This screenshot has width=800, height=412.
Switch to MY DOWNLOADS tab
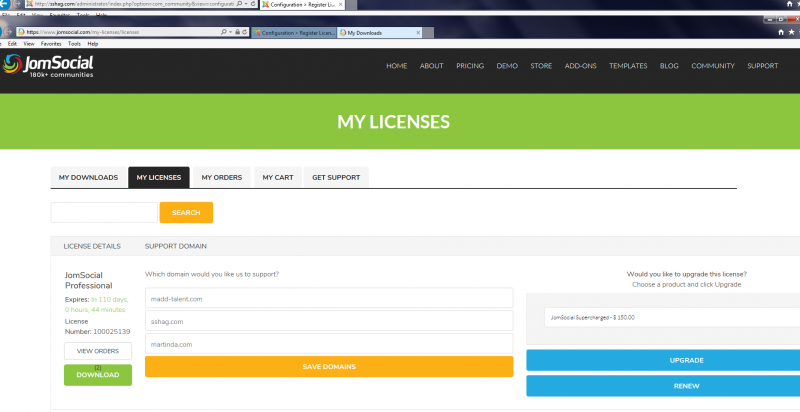tap(88, 177)
